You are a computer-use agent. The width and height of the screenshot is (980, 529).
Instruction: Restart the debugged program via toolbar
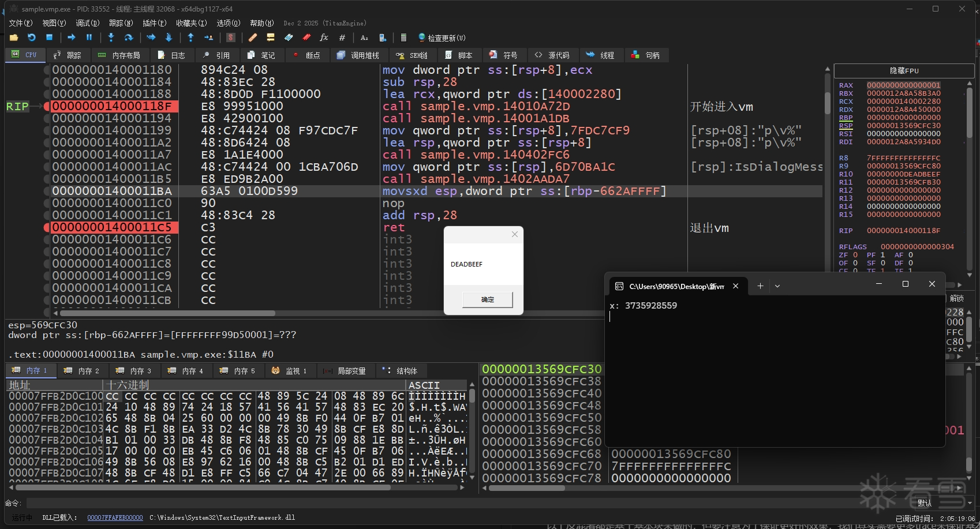32,37
